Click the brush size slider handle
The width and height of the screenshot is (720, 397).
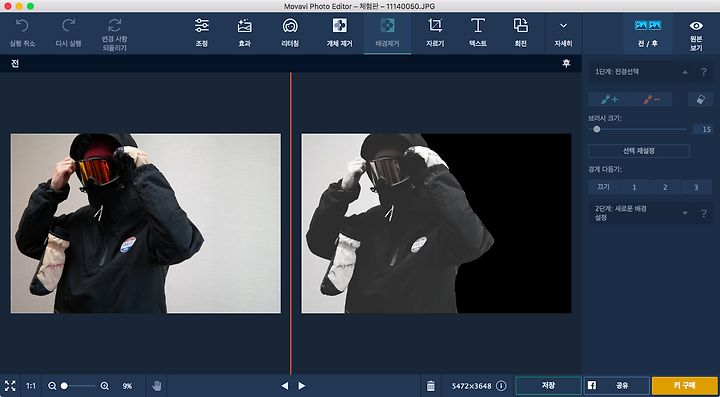[596, 129]
